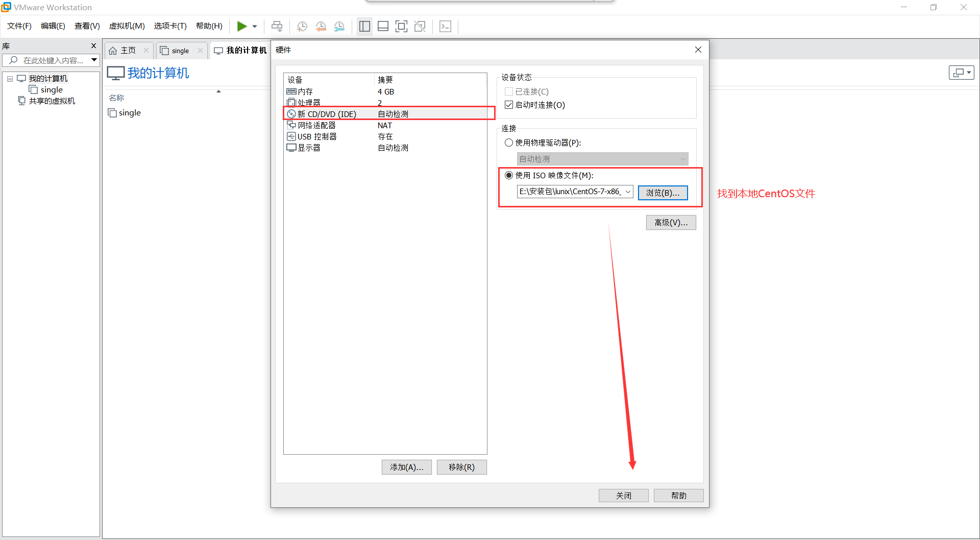Click the search magnifier icon in library
Screen dimensions: 980x540
tap(14, 60)
